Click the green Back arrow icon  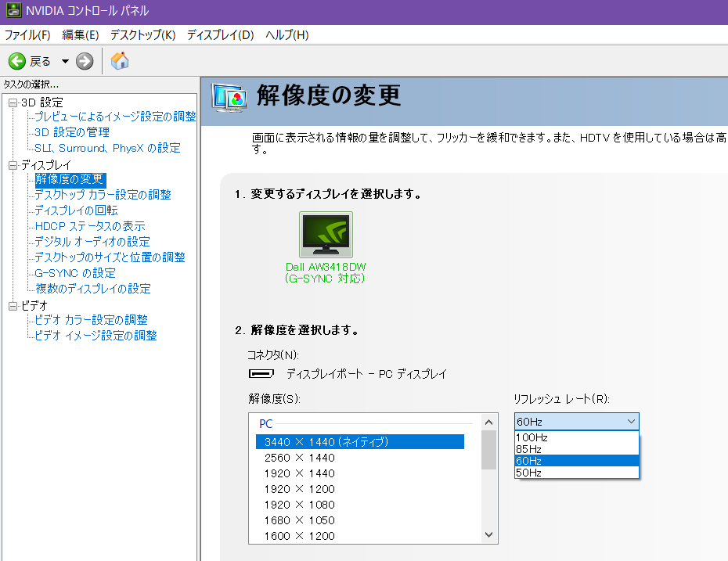[x=17, y=61]
